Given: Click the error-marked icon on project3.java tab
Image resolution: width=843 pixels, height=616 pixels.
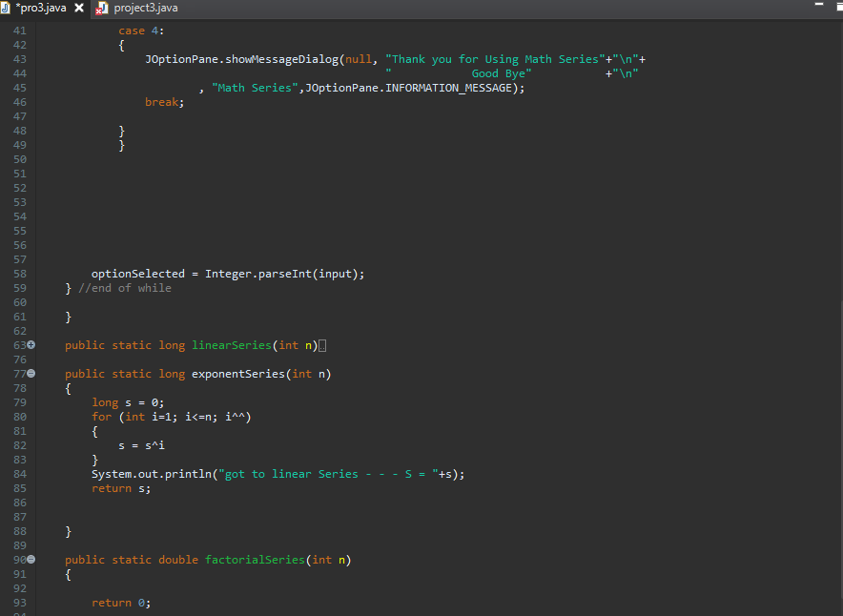Looking at the screenshot, I should click(101, 10).
